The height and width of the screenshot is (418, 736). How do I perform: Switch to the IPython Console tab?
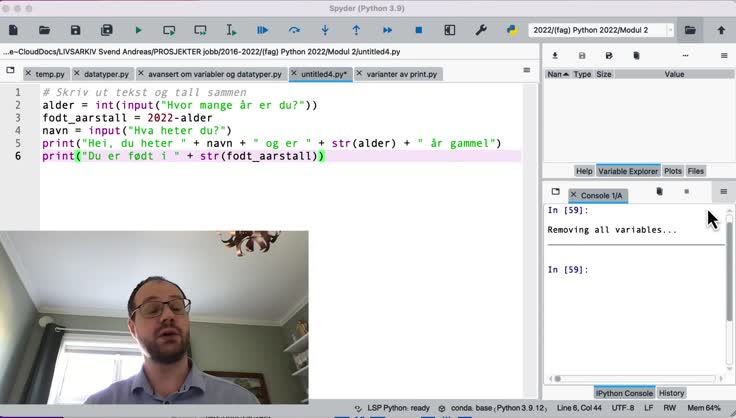624,393
